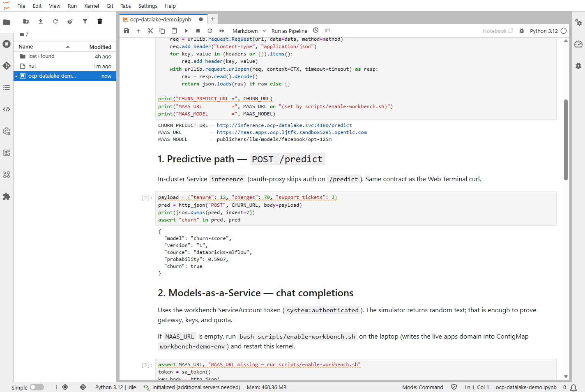Screen dimensions: 585x392
Task: Open the Code Snippets panel
Action: pyautogui.click(x=7, y=109)
